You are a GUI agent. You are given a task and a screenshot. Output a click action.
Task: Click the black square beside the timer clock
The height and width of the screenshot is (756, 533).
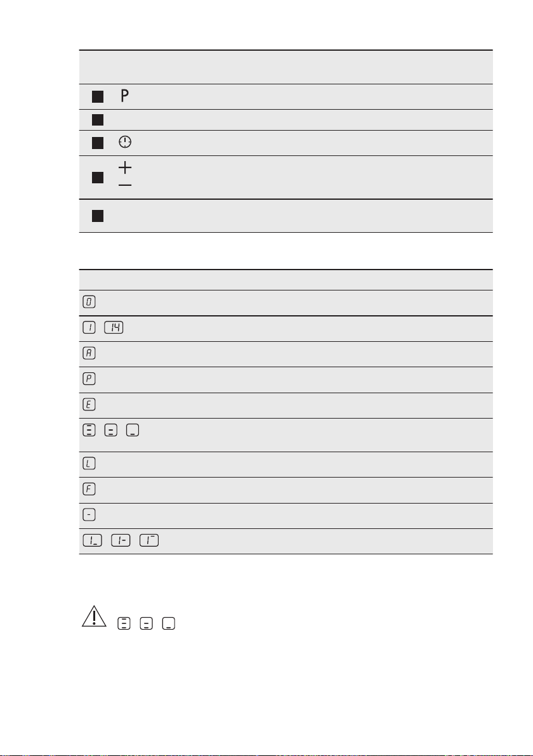(x=98, y=143)
